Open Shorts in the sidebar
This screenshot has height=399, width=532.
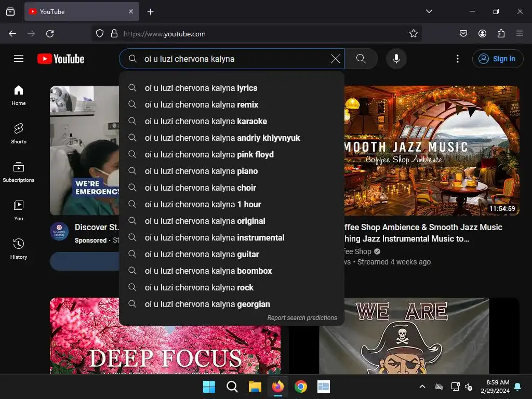point(19,134)
